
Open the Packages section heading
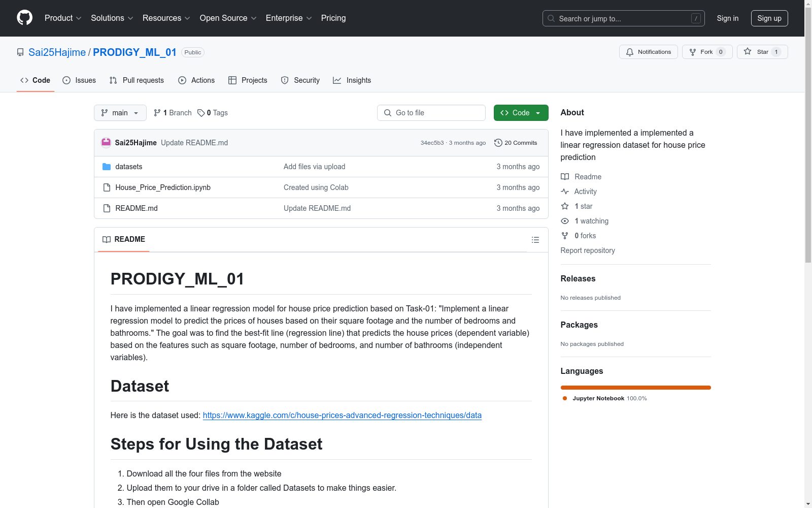pyautogui.click(x=579, y=325)
